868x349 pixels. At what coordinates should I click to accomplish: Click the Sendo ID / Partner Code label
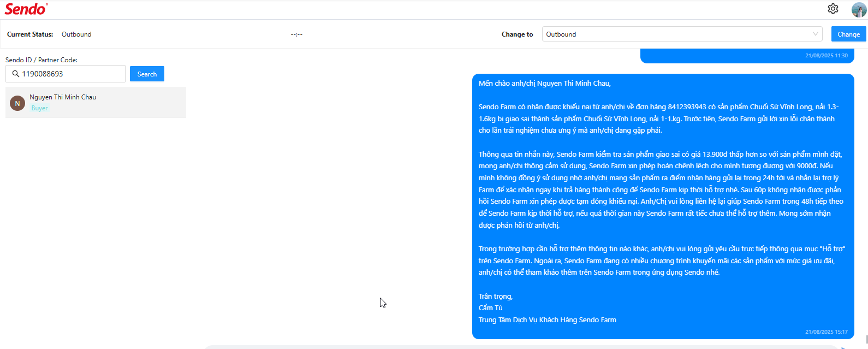click(41, 60)
